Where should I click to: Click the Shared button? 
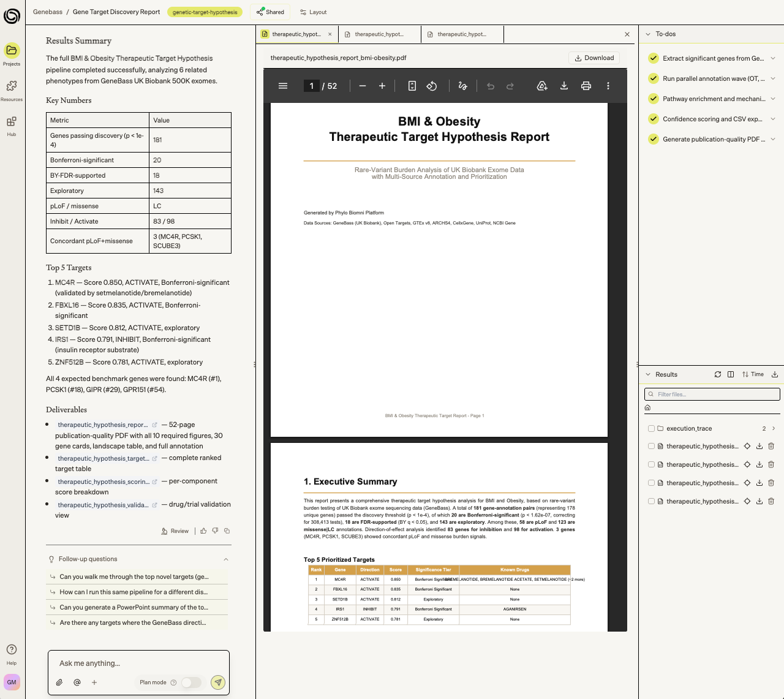click(270, 12)
